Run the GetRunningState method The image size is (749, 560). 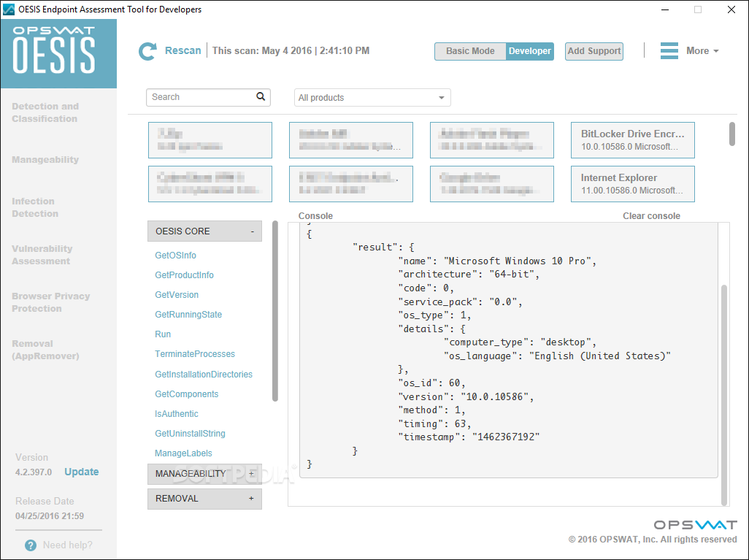[188, 315]
